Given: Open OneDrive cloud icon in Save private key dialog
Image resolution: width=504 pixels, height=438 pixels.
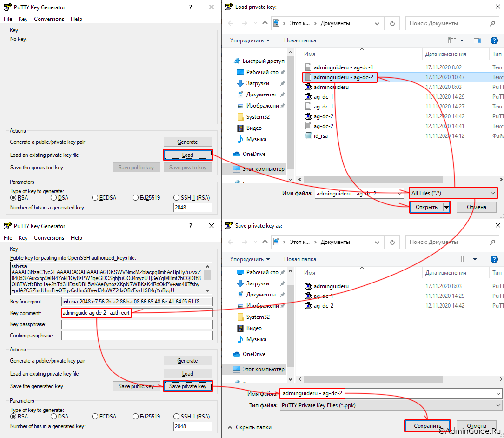Looking at the screenshot, I should pos(236,354).
